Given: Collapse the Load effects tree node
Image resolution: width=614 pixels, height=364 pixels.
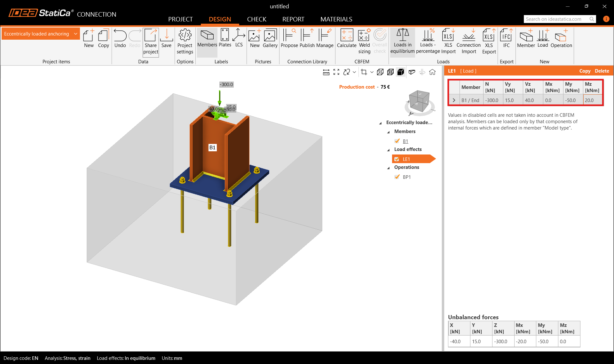Looking at the screenshot, I should click(x=389, y=150).
